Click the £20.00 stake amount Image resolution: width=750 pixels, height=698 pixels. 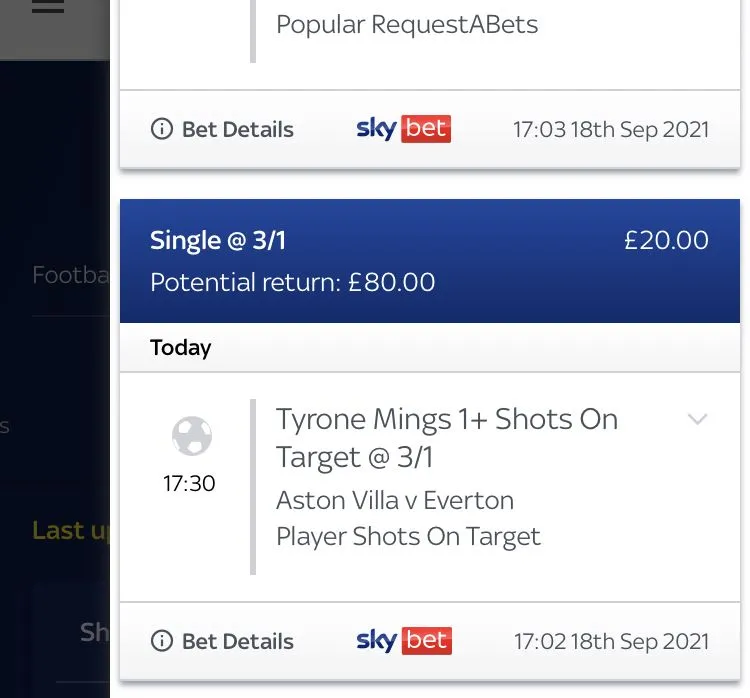666,240
